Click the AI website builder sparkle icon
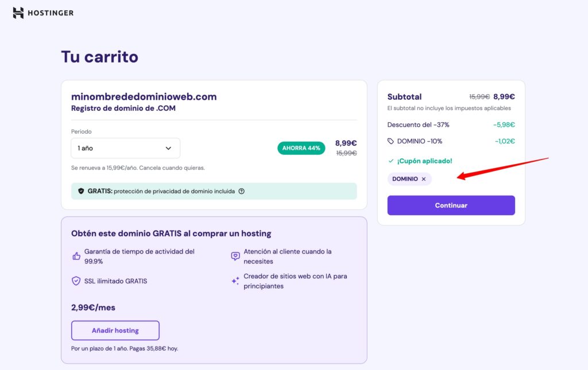This screenshot has width=588, height=370. point(235,281)
